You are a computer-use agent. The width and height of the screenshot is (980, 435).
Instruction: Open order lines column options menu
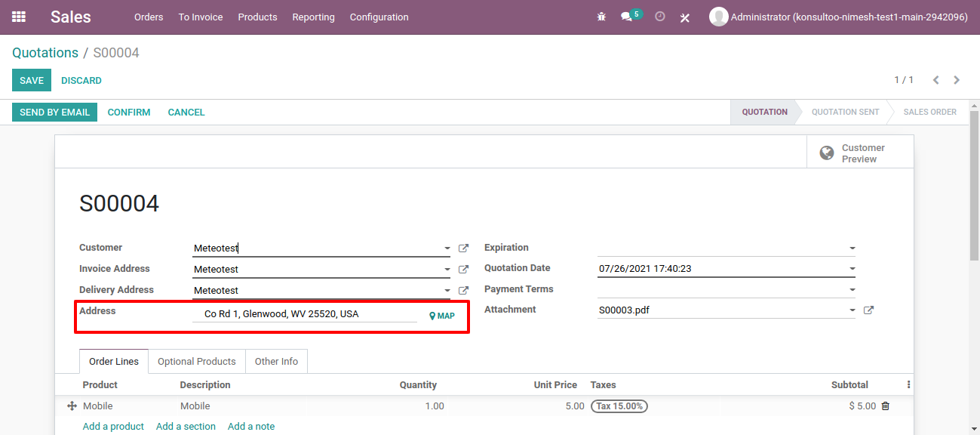[908, 384]
